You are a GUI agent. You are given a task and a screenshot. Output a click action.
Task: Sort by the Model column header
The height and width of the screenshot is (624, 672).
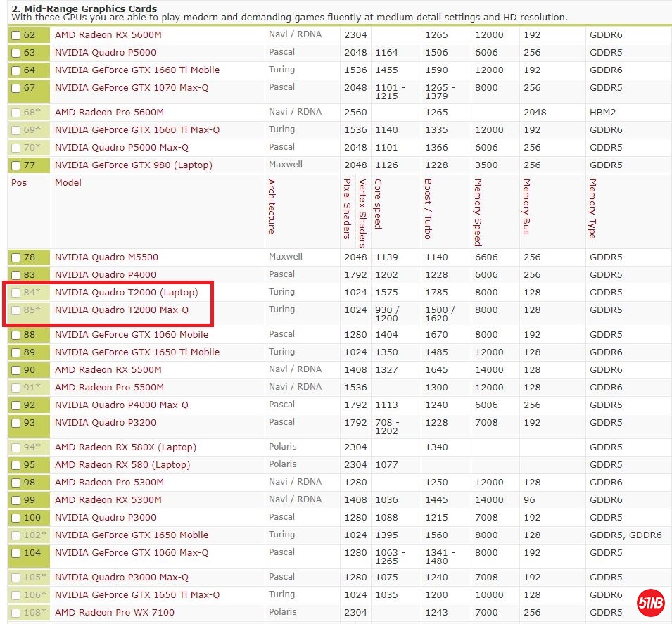[68, 183]
